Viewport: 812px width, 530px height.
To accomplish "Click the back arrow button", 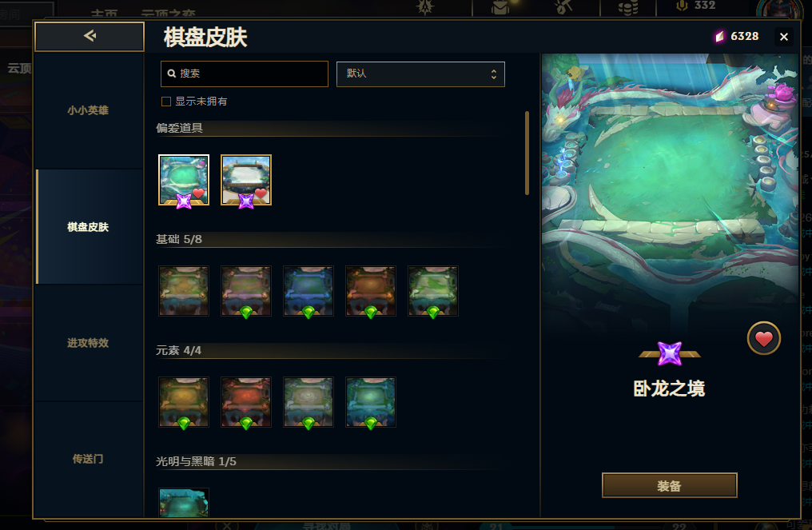I will tap(90, 36).
